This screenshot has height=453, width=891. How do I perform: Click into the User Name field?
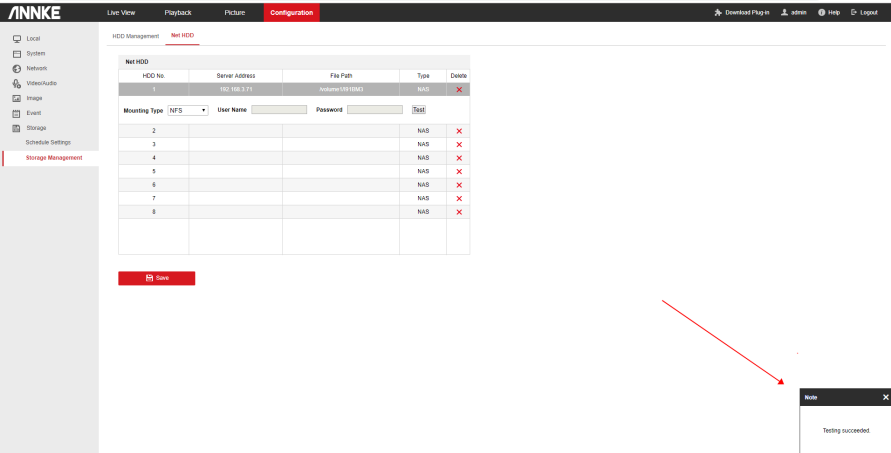279,110
